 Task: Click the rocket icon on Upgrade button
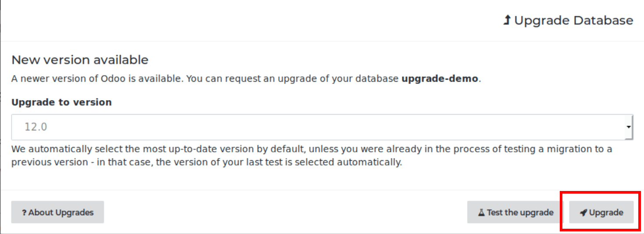[x=583, y=212]
